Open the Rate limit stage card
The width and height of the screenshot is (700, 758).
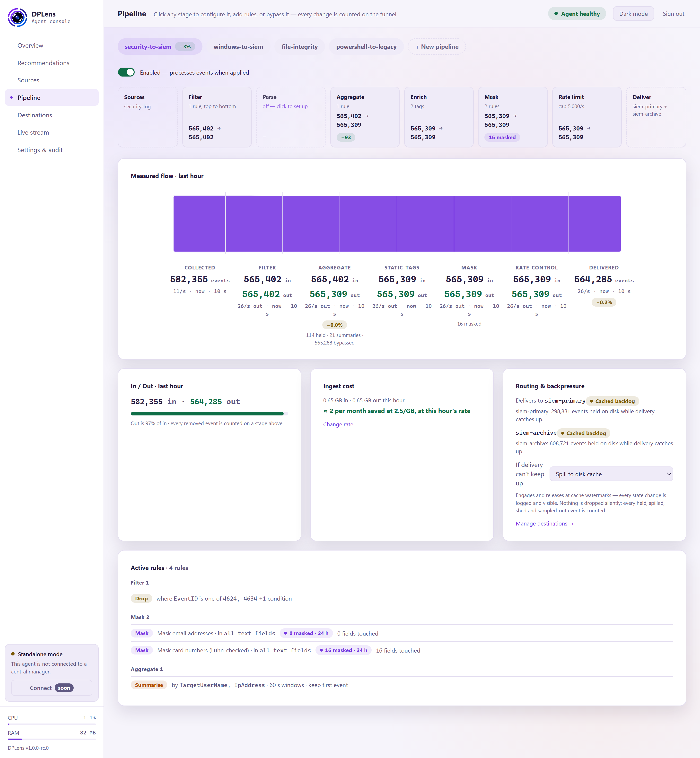[x=587, y=117]
